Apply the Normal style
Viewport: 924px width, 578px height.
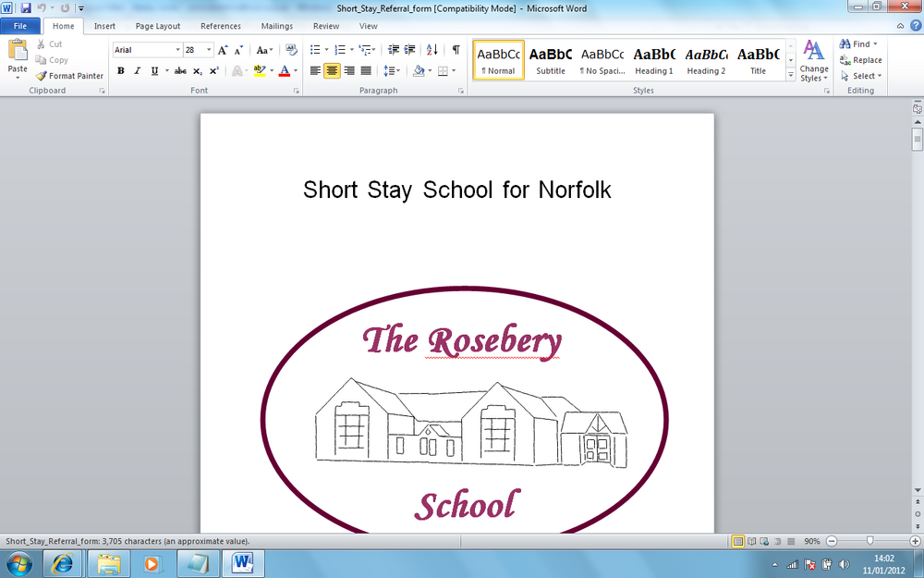(x=498, y=60)
